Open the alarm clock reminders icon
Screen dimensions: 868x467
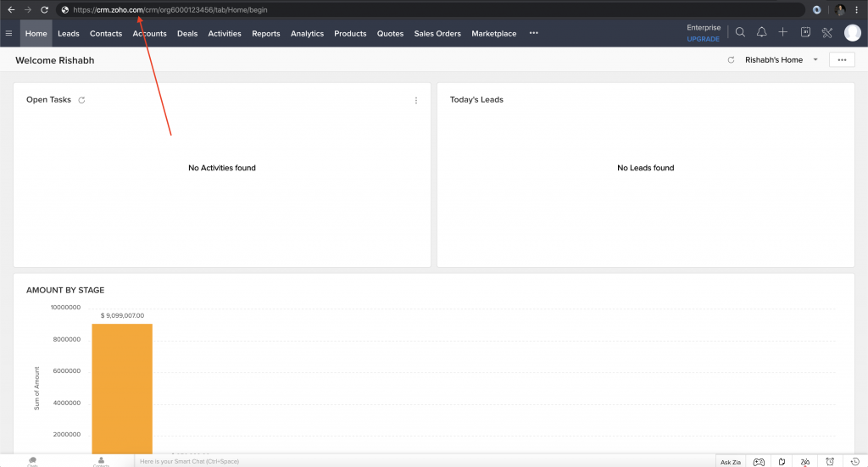[830, 461]
